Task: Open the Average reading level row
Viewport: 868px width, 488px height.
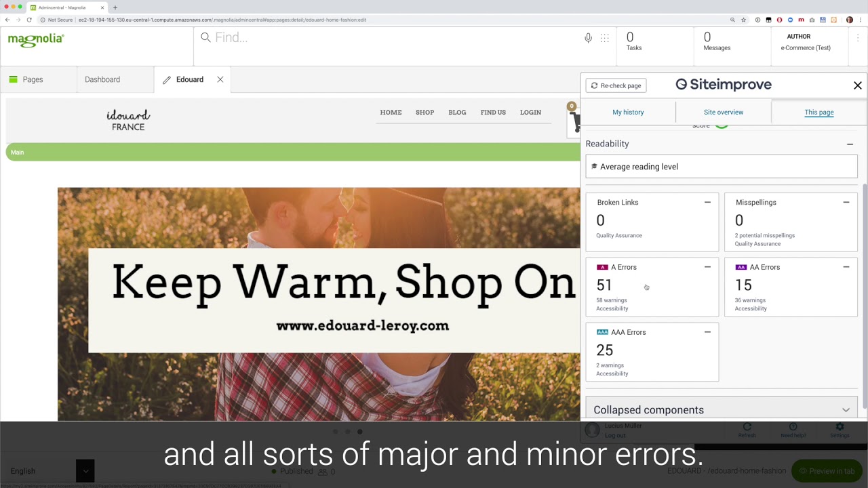Action: click(722, 167)
